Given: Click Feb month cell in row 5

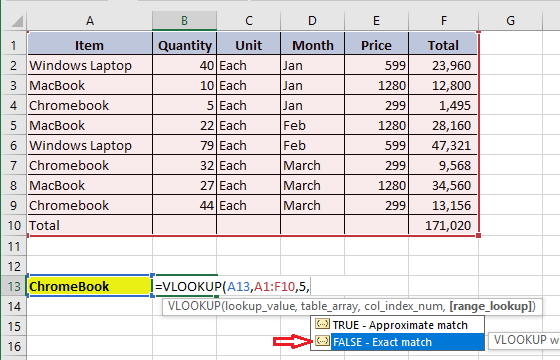Looking at the screenshot, I should [x=312, y=125].
